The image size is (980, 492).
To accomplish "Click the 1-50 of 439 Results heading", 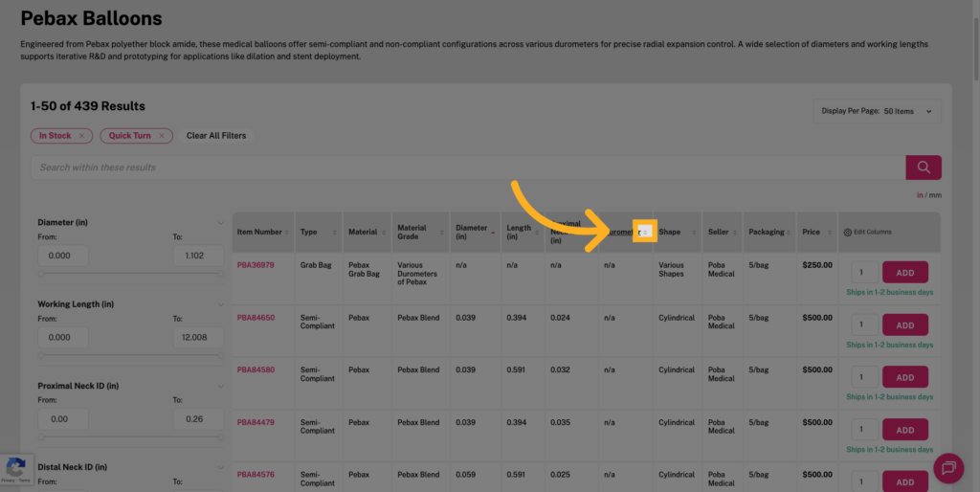I will pyautogui.click(x=87, y=106).
